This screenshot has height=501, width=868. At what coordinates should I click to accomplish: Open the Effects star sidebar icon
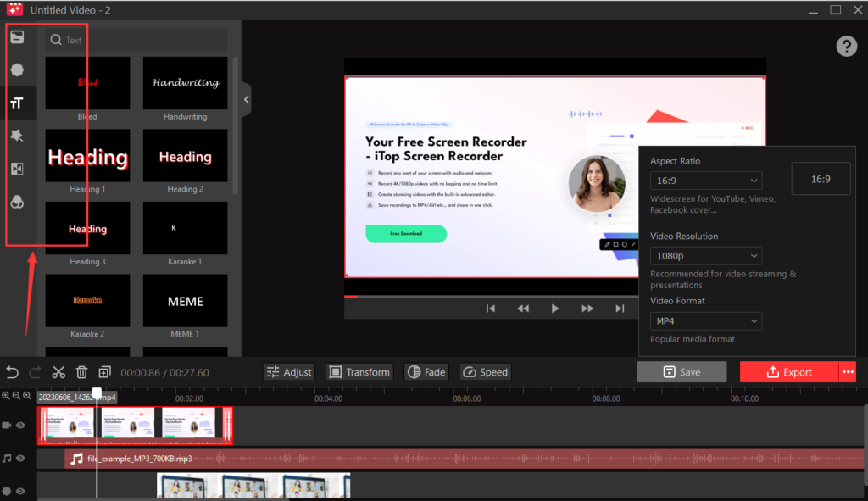click(x=17, y=136)
